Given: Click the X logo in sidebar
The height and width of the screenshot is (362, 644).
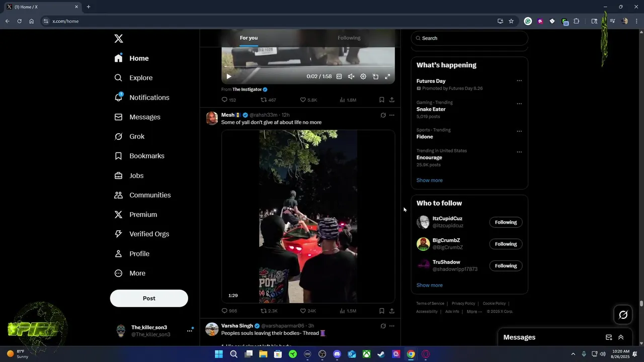Looking at the screenshot, I should pyautogui.click(x=119, y=39).
